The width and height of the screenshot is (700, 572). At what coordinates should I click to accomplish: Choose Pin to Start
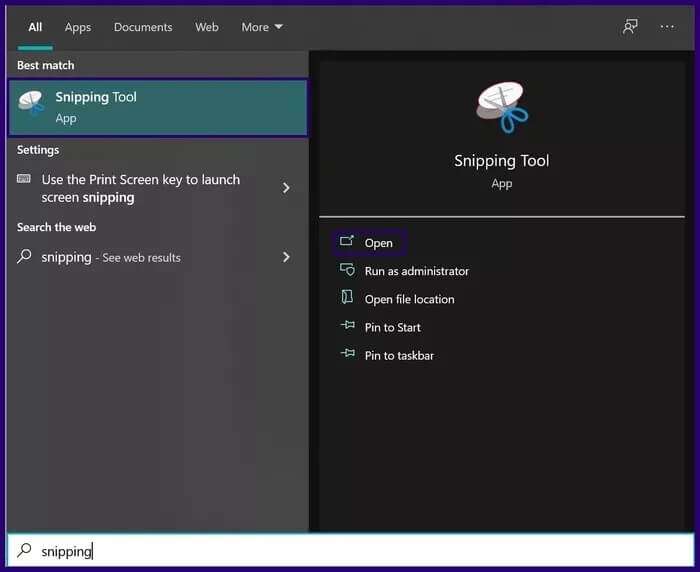[x=392, y=327]
